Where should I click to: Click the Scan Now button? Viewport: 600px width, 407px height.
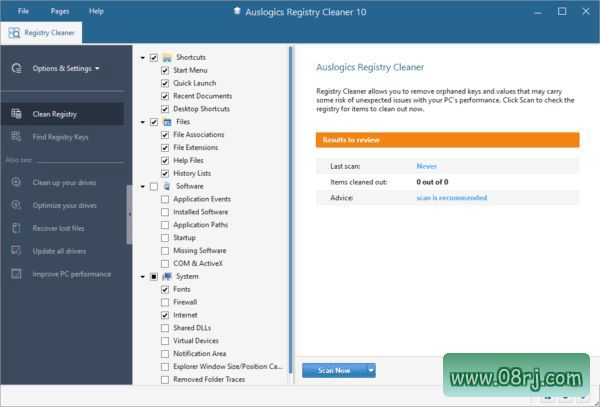[334, 370]
